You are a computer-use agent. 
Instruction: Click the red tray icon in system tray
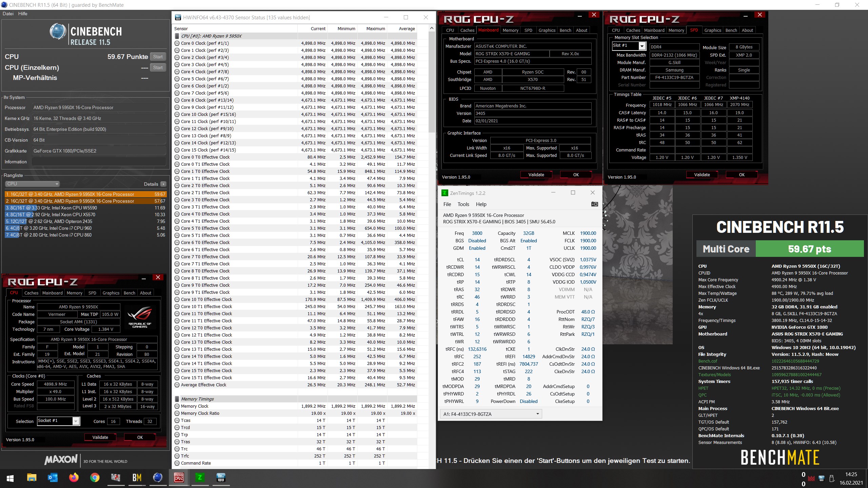point(811,479)
